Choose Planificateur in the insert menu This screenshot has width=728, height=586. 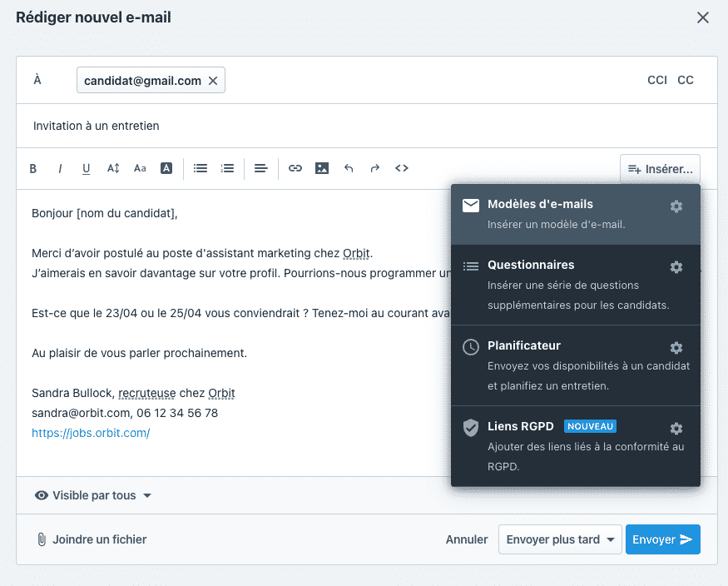524,345
